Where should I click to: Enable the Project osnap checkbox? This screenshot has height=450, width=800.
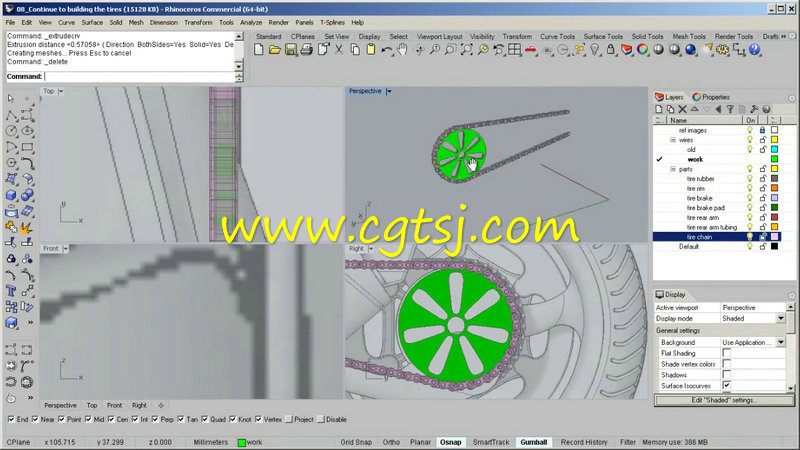289,419
